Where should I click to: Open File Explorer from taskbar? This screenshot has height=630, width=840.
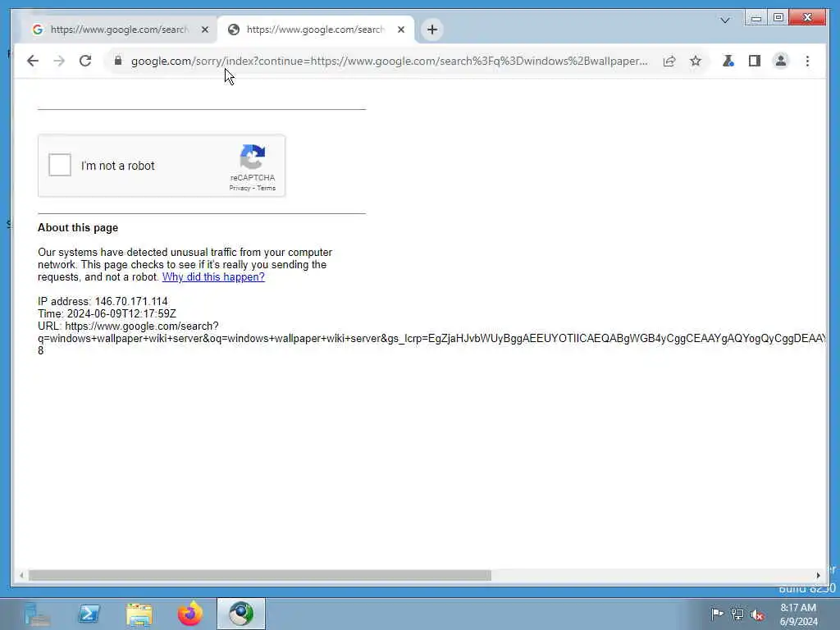(139, 614)
